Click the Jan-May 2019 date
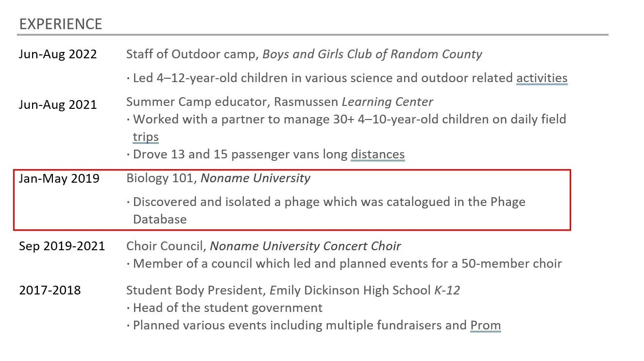 tap(59, 179)
